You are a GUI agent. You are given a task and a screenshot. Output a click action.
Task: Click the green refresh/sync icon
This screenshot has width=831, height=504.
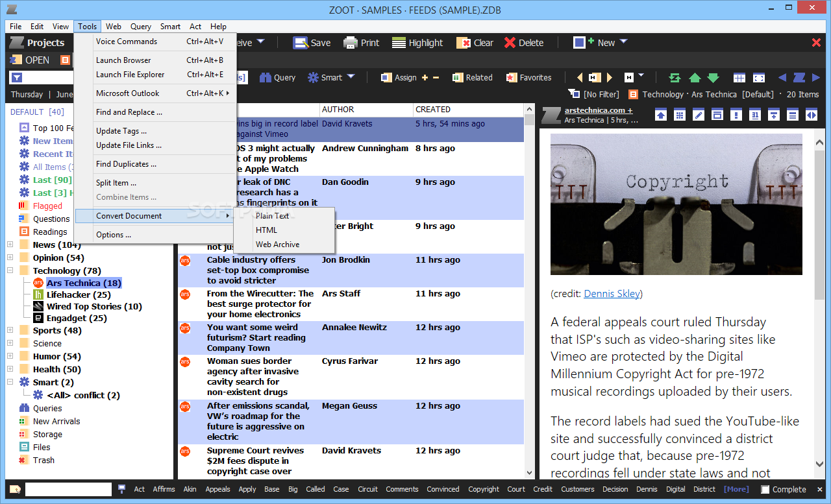(675, 77)
